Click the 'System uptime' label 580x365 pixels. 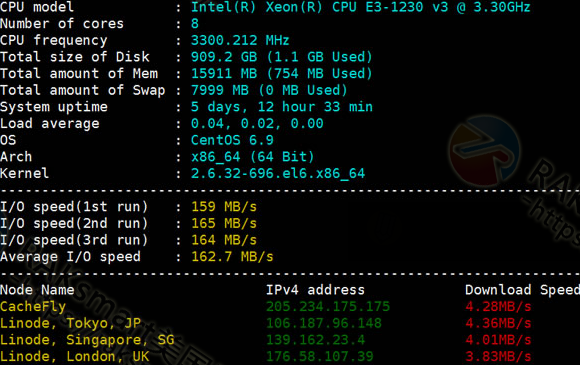(x=54, y=107)
